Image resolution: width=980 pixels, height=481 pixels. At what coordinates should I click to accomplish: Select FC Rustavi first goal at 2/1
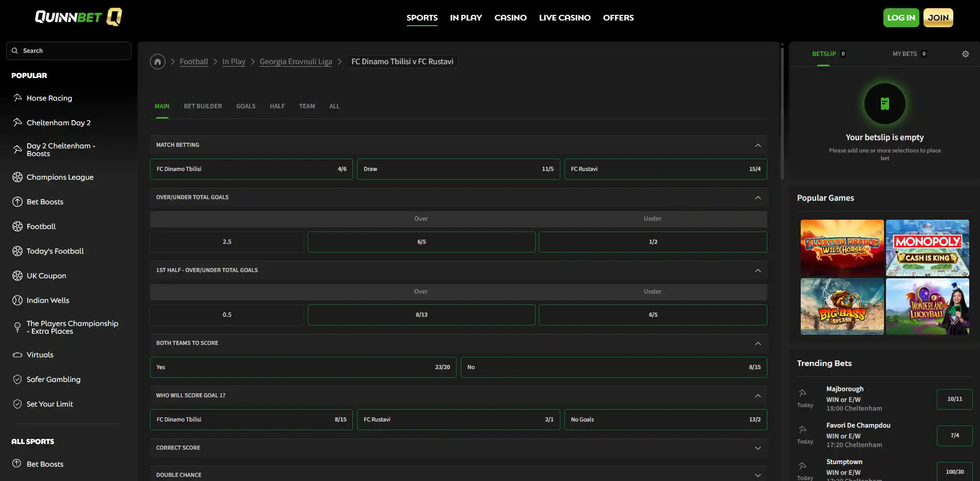click(458, 419)
